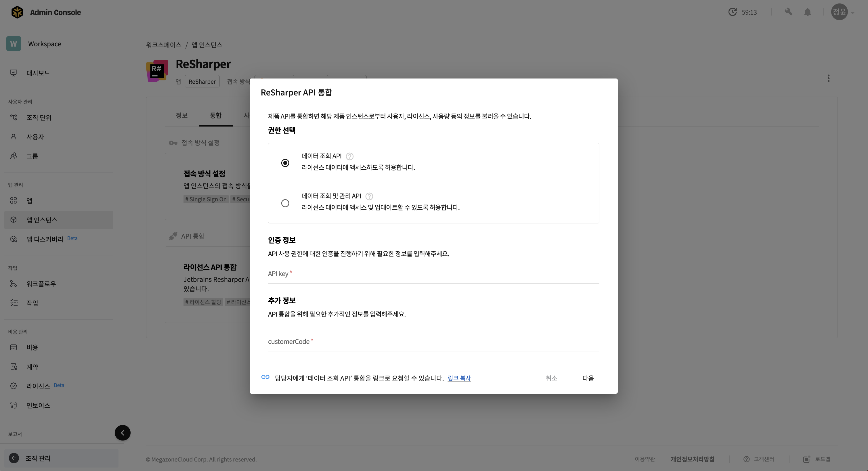Click the key icon beside 접속 방식 설정
Image resolution: width=868 pixels, height=471 pixels.
point(173,143)
